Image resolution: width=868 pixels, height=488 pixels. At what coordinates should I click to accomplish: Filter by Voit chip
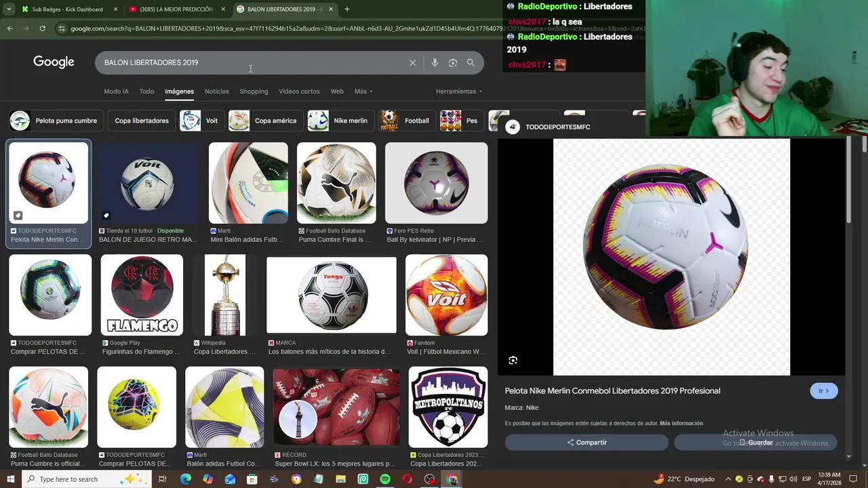click(x=201, y=121)
